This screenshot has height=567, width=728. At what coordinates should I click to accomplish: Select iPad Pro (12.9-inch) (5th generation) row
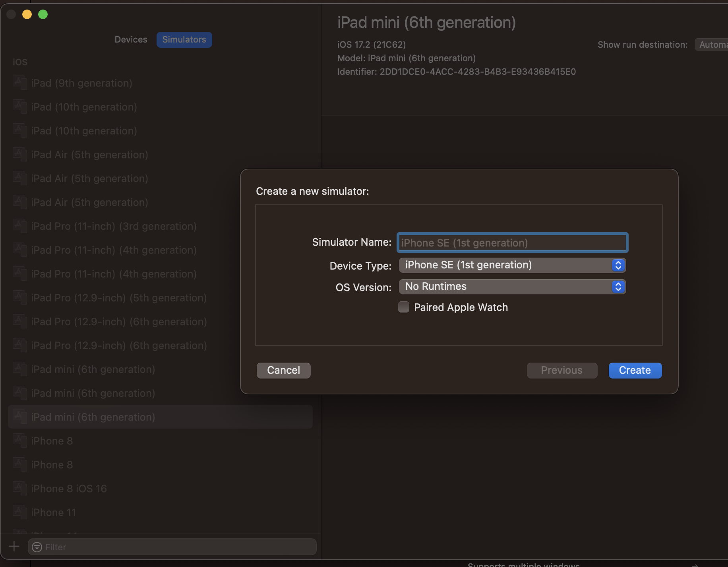[x=161, y=297]
